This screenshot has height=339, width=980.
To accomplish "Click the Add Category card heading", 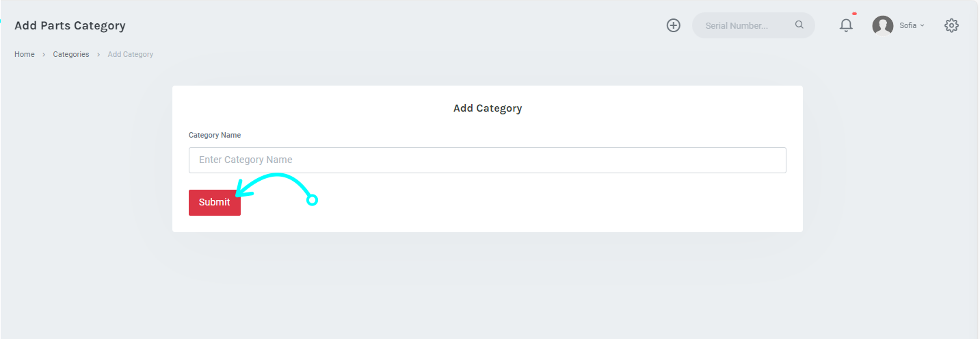I will [488, 108].
